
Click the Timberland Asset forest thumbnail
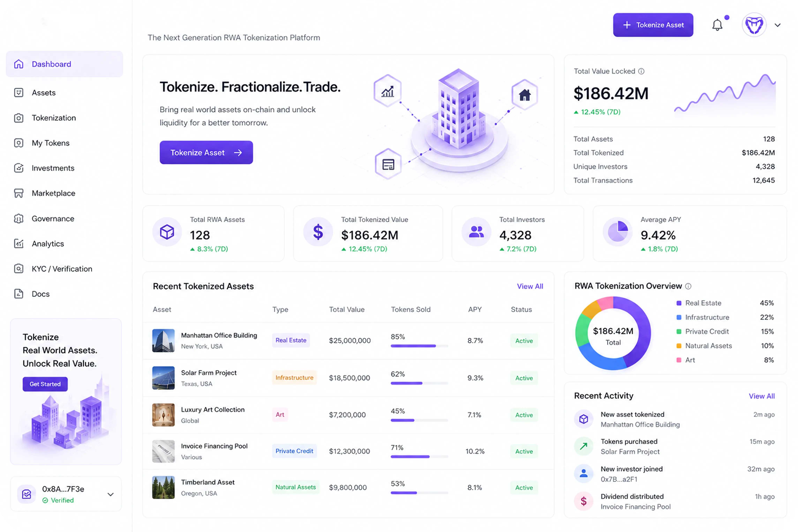click(163, 487)
